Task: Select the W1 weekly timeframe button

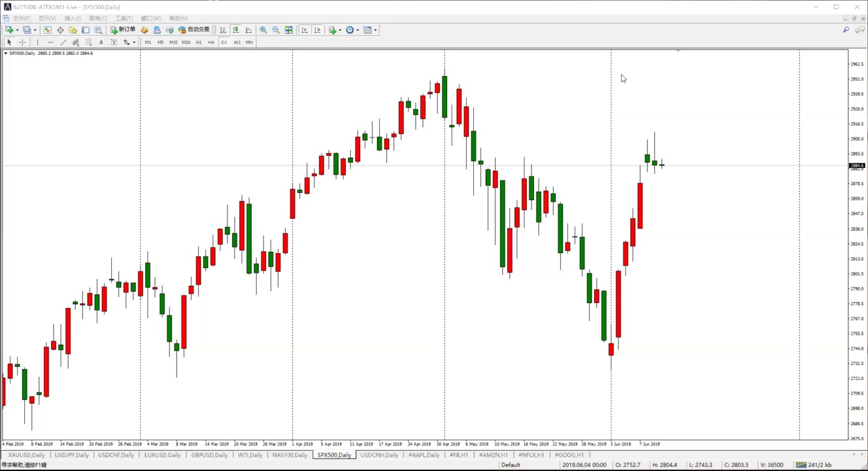Action: (x=237, y=43)
